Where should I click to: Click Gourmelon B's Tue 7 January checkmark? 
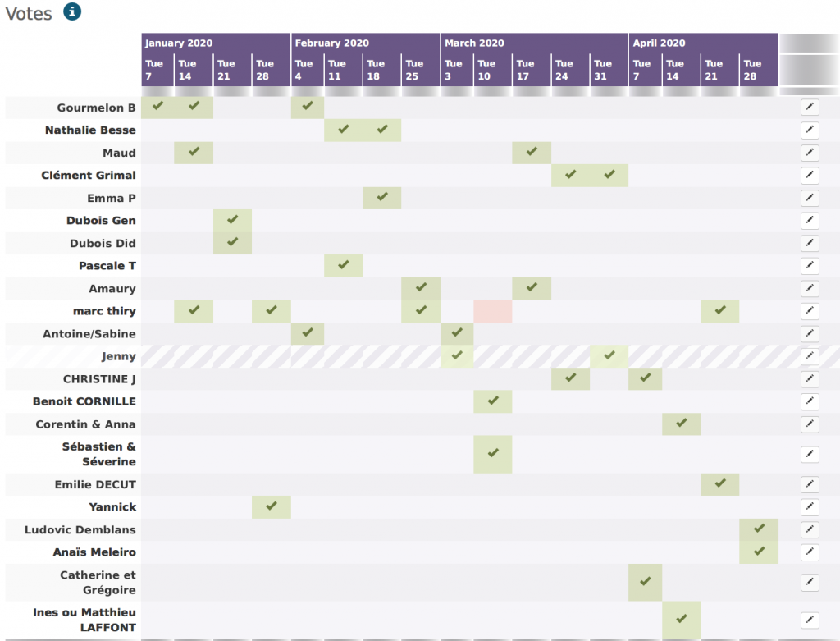pyautogui.click(x=157, y=106)
